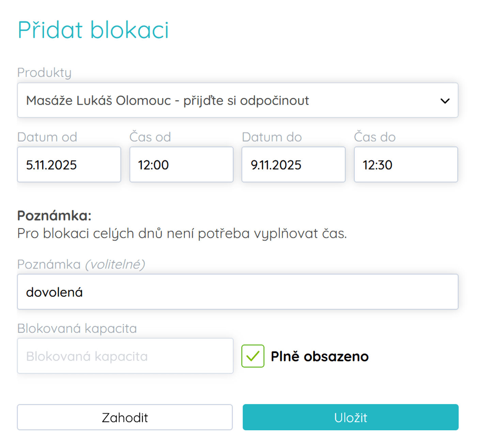477x448 pixels.
Task: Select the Čas od field showing 12:00
Action: coord(181,164)
